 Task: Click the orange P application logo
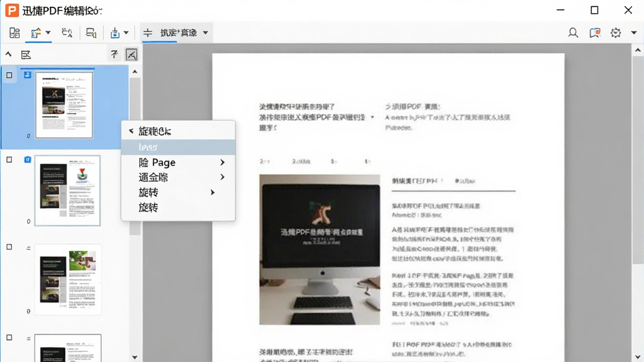(12, 10)
